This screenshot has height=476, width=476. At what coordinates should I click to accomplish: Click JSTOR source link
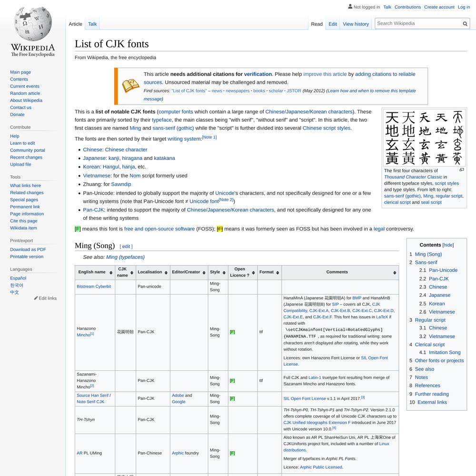(x=294, y=91)
